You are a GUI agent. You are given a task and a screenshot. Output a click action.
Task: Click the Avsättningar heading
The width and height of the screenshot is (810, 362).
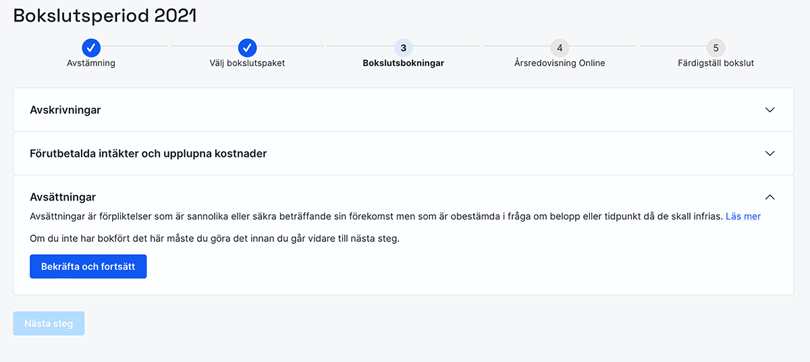point(63,197)
